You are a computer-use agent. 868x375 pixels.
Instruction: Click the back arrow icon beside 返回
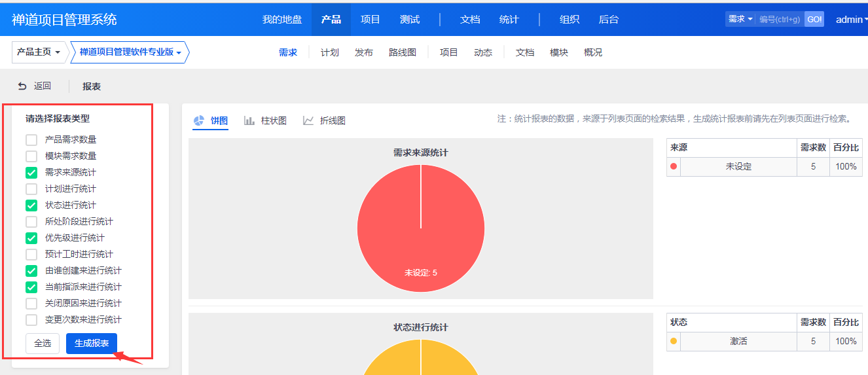[x=22, y=86]
